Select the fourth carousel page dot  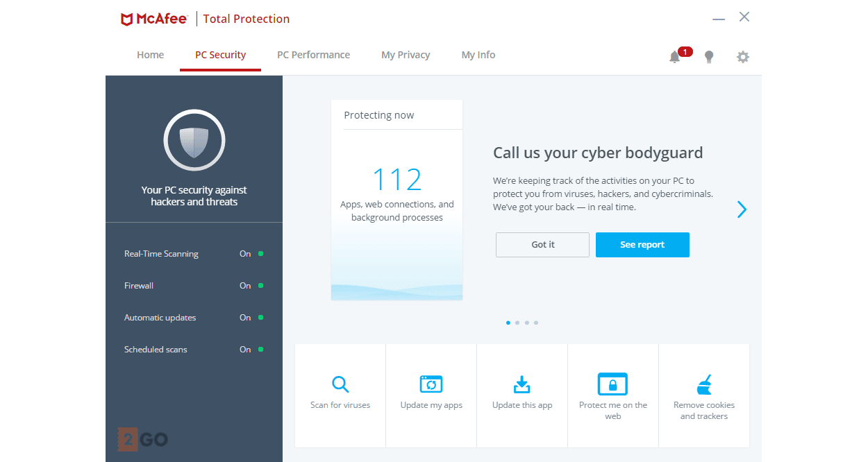(536, 323)
